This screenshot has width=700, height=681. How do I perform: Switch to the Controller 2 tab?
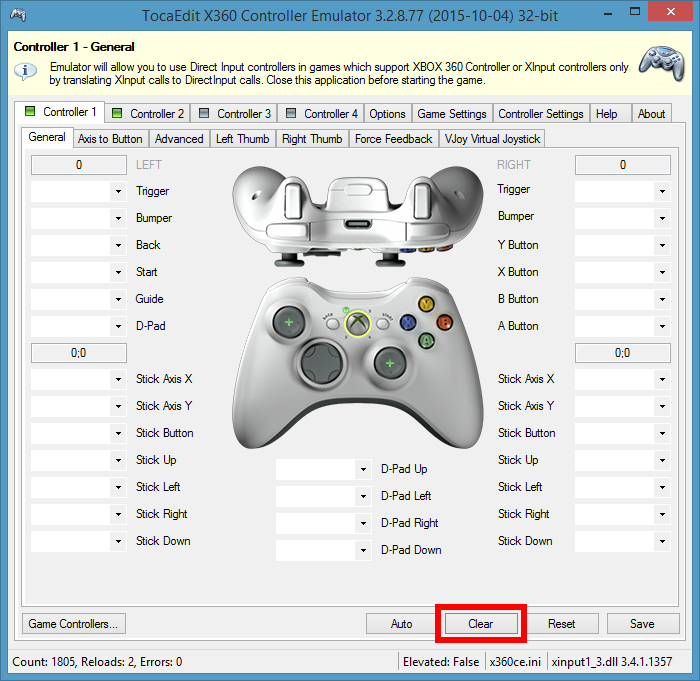click(x=148, y=113)
